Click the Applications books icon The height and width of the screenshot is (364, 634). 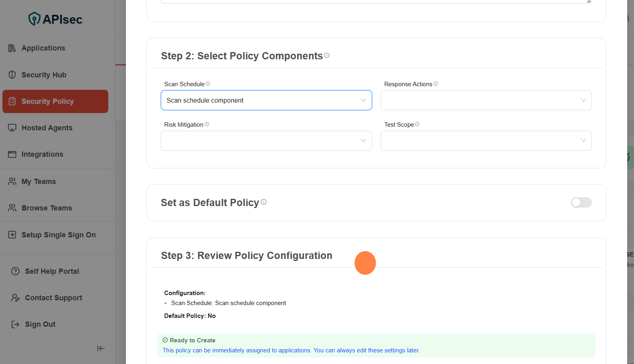(x=12, y=48)
